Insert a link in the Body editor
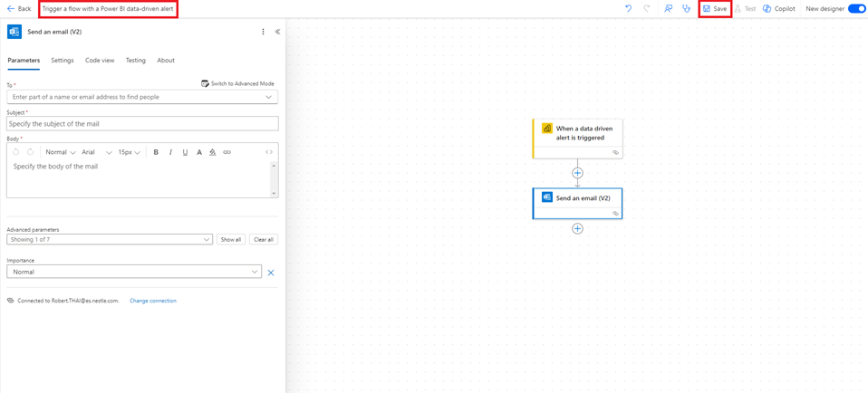The image size is (868, 393). pyautogui.click(x=227, y=152)
